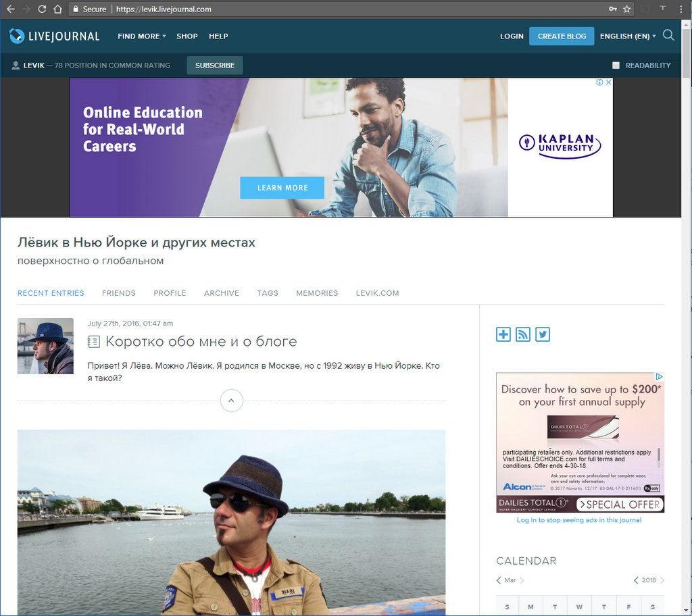Image resolution: width=692 pixels, height=616 pixels.
Task: Open the RSS feed icon
Action: click(x=523, y=334)
